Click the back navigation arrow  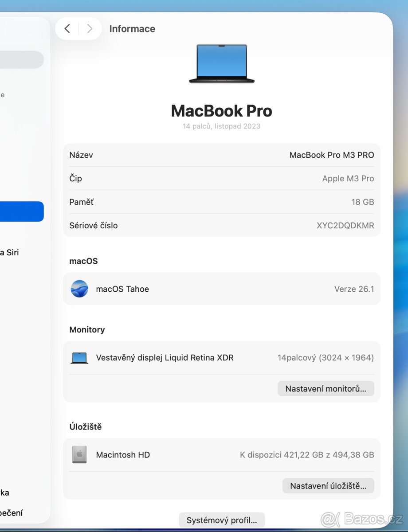pyautogui.click(x=67, y=28)
